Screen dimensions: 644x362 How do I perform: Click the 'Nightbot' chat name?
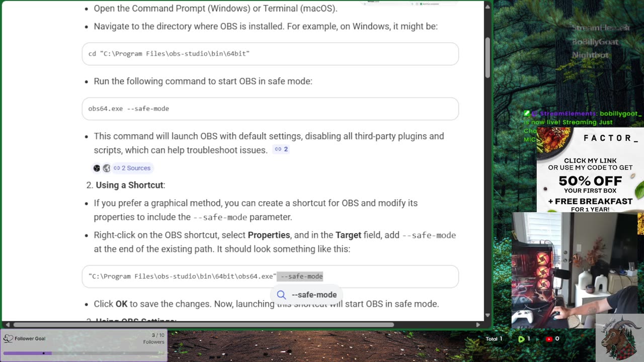[590, 55]
